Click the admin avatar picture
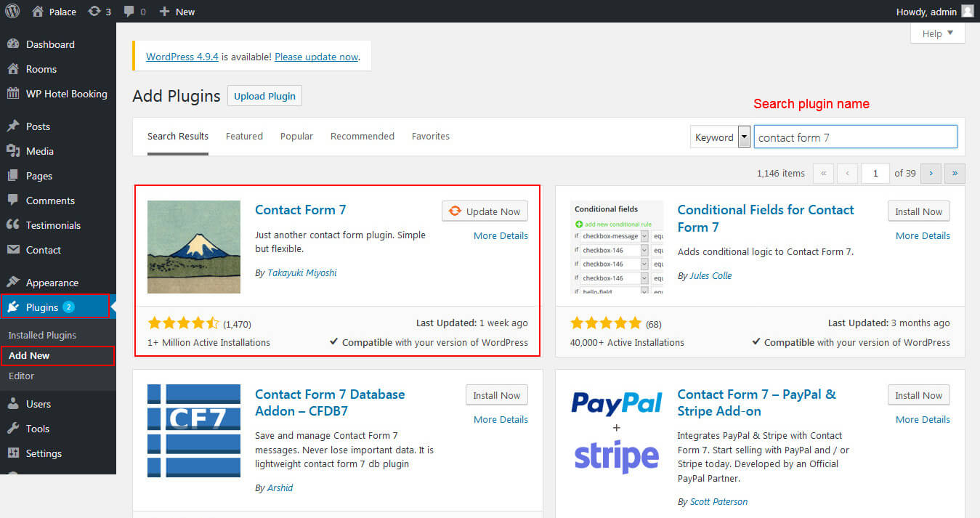Screen dimensions: 980x518 (x=967, y=11)
